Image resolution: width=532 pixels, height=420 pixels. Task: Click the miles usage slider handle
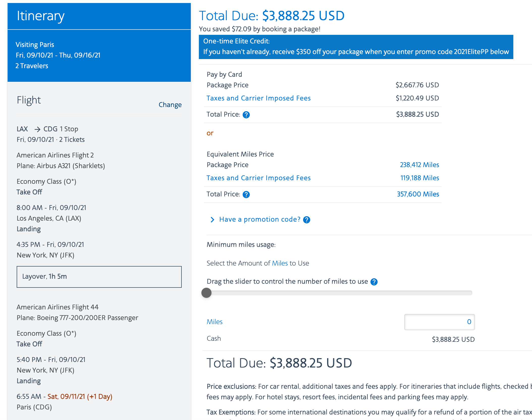tap(206, 293)
